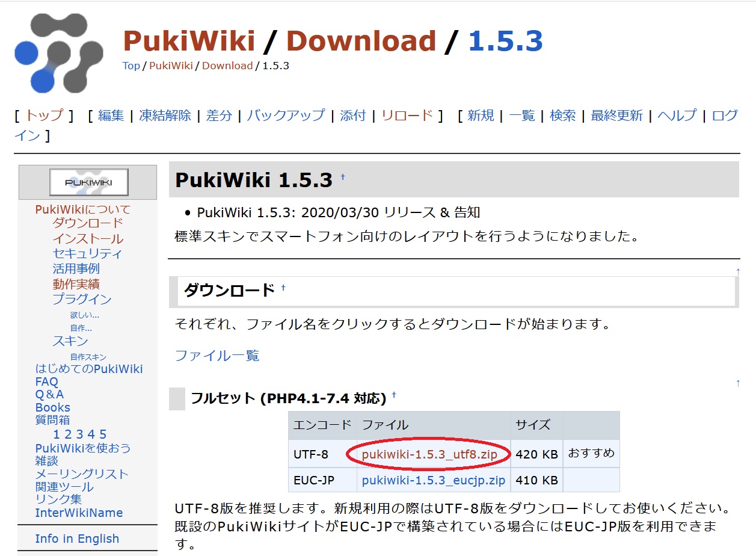Open InterWikiName in the sidebar
Screen dimensions: 756x556
coord(79,513)
